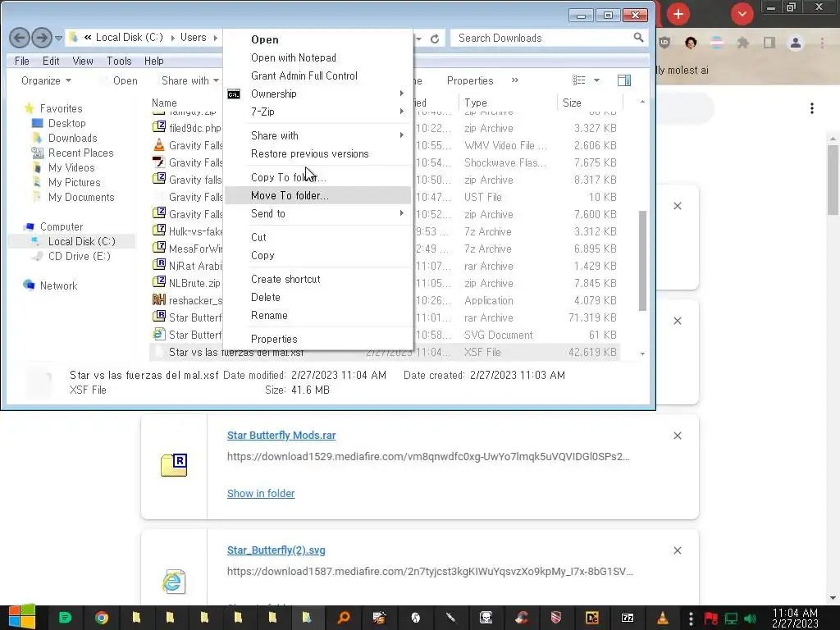Click the Size column header
The width and height of the screenshot is (840, 630).
tap(589, 103)
